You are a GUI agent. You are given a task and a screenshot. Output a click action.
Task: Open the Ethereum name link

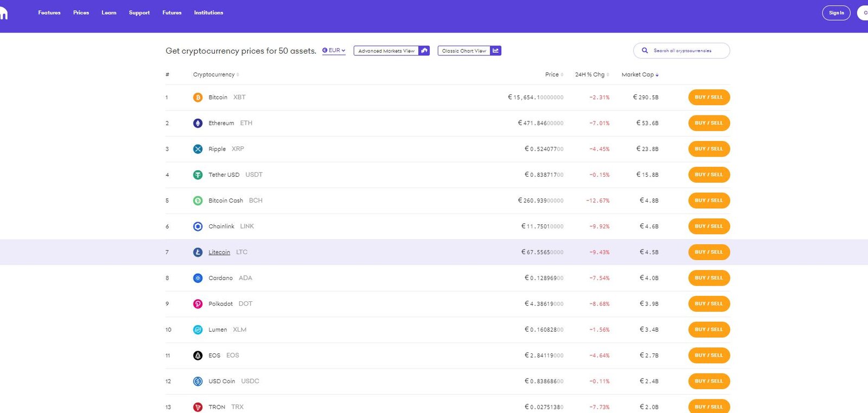(x=221, y=123)
